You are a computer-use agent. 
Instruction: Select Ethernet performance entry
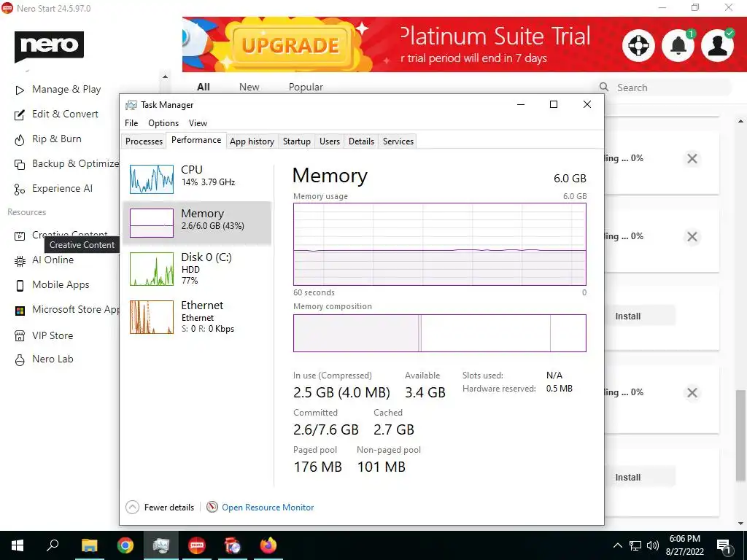click(x=197, y=316)
